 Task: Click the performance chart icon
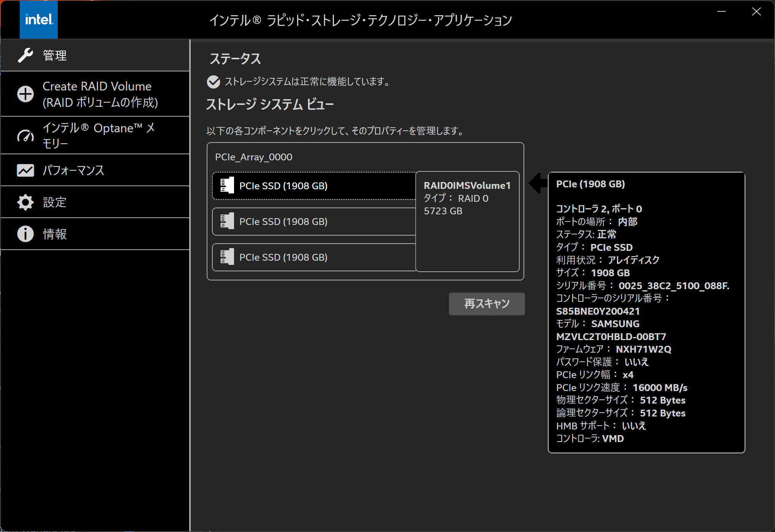[25, 170]
